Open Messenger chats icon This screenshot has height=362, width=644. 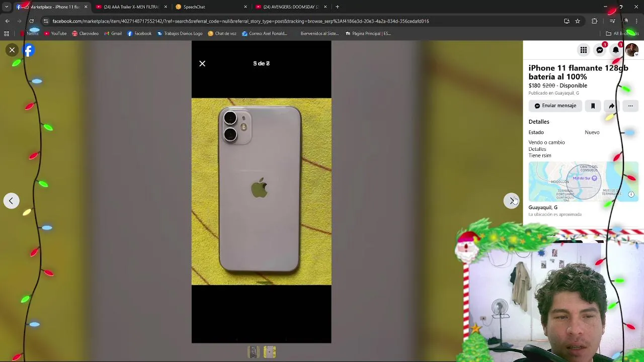click(600, 50)
